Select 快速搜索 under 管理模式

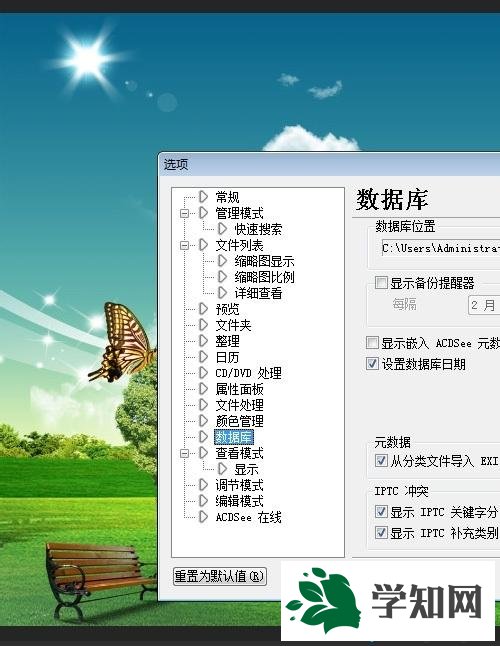(x=258, y=229)
